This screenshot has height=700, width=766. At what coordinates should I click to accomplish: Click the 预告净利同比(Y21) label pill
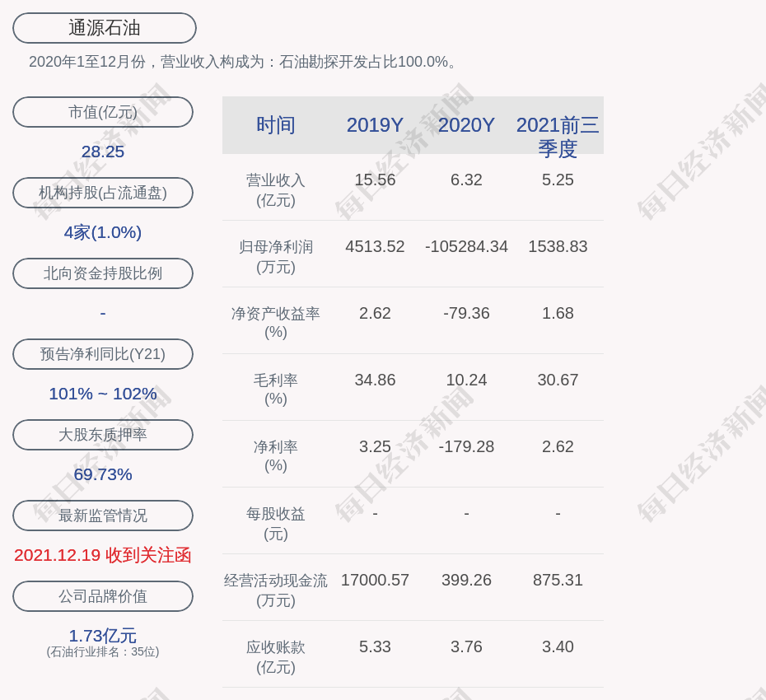pos(103,353)
